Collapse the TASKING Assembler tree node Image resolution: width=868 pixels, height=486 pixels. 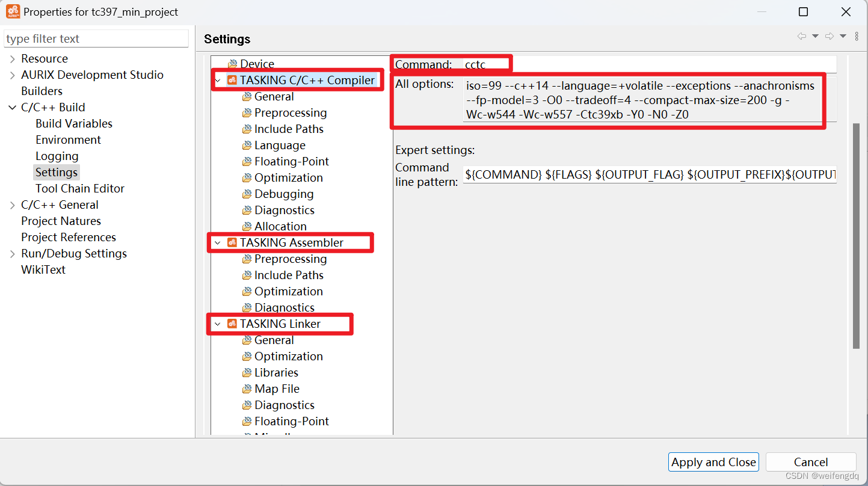[218, 242]
